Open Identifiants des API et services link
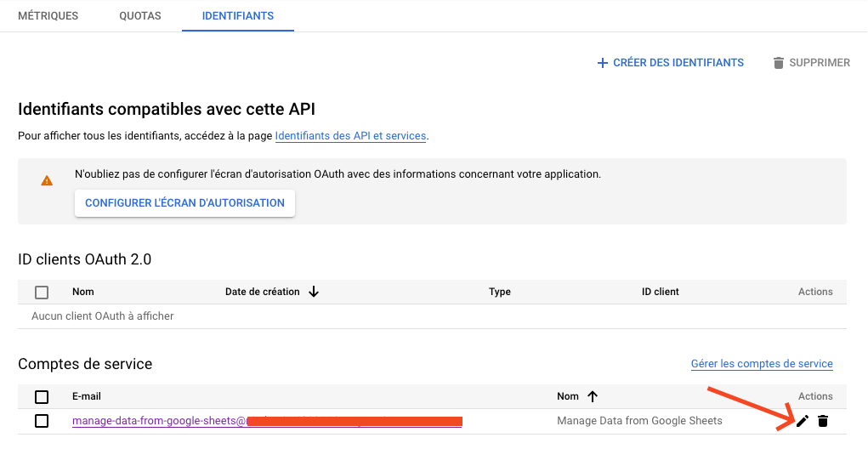This screenshot has width=868, height=466. click(351, 136)
